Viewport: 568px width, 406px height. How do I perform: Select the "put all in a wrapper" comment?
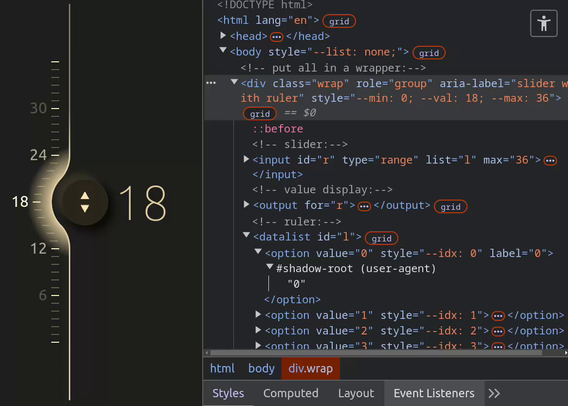[333, 68]
